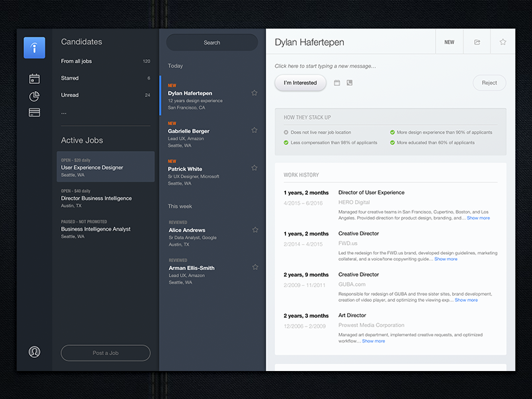The width and height of the screenshot is (532, 399).
Task: Click 'Does not live near job location' text
Action: click(321, 132)
